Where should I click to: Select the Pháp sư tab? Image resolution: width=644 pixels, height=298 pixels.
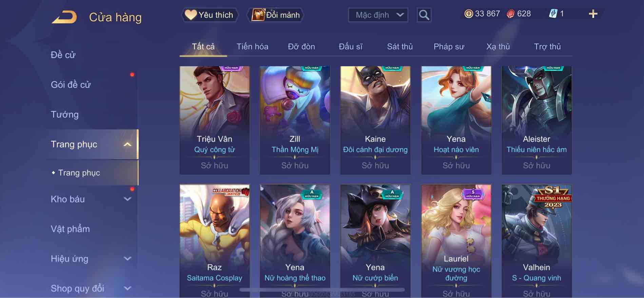click(449, 46)
